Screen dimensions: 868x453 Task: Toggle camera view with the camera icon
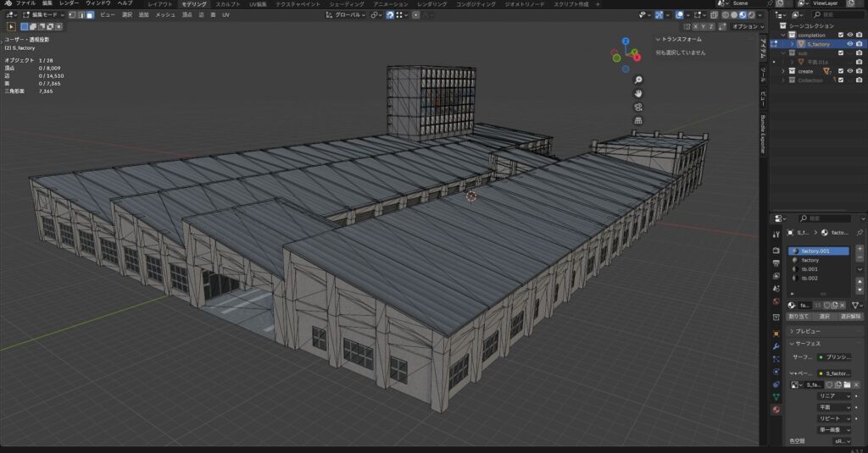(x=638, y=107)
